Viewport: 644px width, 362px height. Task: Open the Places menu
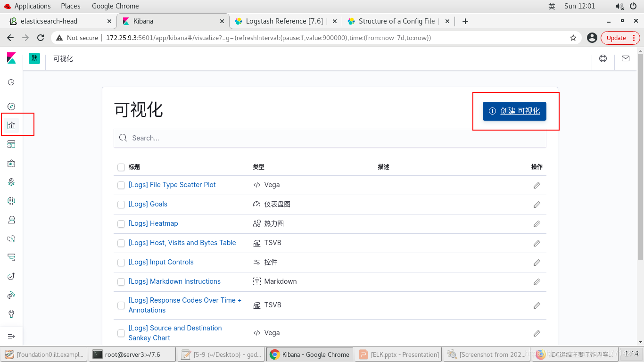[71, 6]
